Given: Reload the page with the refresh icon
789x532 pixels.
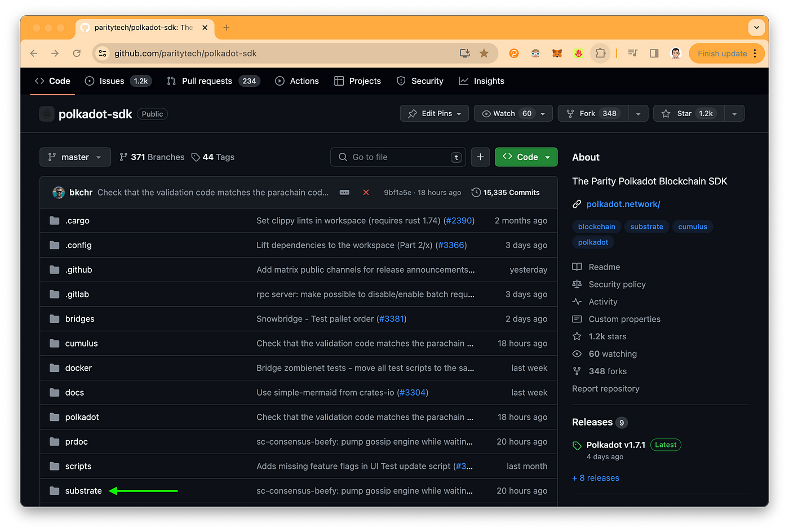Looking at the screenshot, I should click(x=77, y=54).
